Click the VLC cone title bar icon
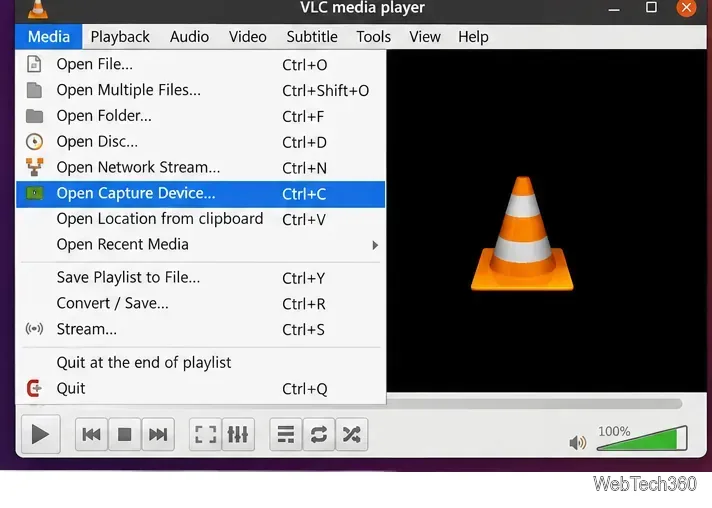 click(38, 9)
